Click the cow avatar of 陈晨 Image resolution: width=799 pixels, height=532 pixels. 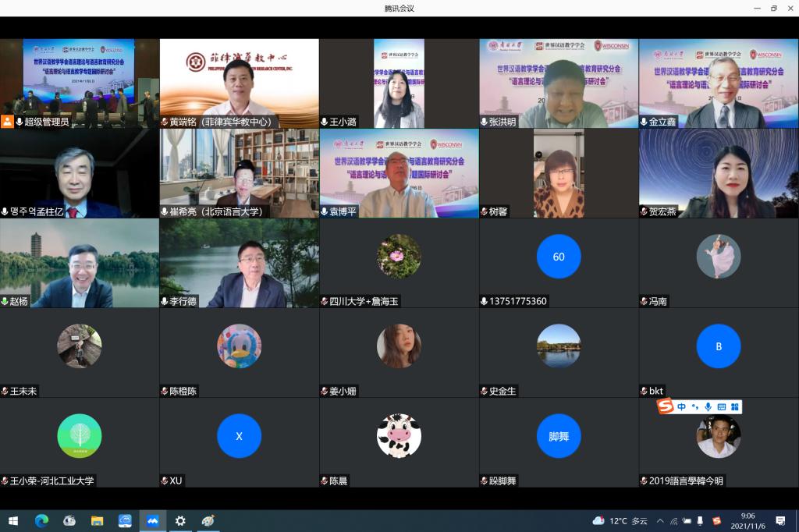pyautogui.click(x=399, y=435)
